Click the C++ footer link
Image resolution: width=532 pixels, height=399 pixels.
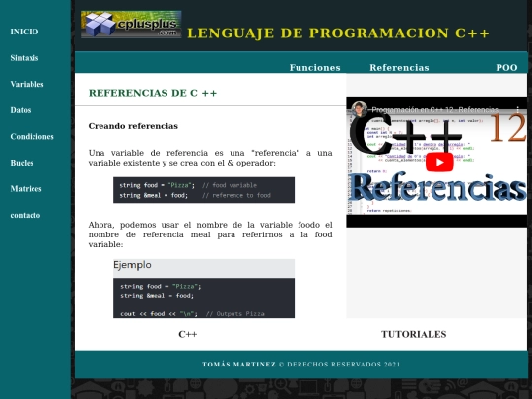(188, 334)
